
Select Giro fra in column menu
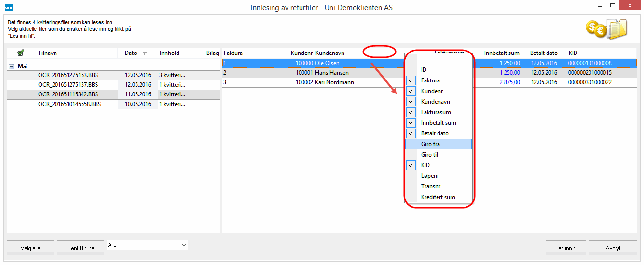point(438,144)
